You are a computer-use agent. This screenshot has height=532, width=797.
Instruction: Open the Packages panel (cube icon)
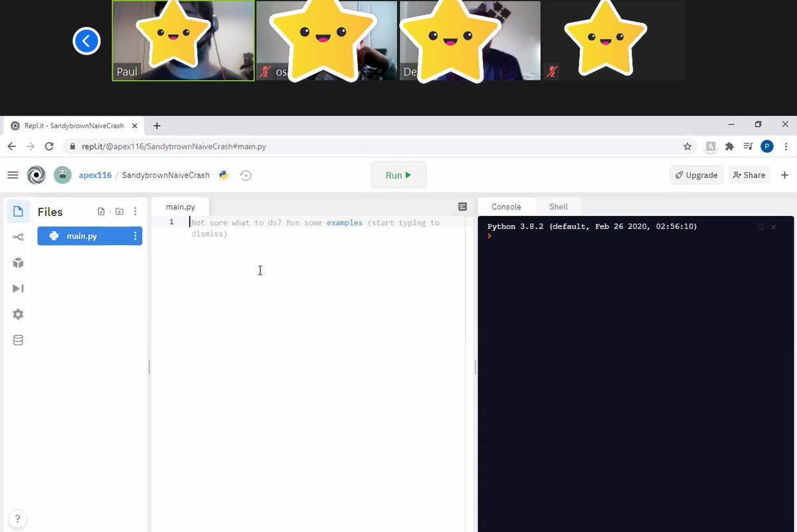coord(18,262)
